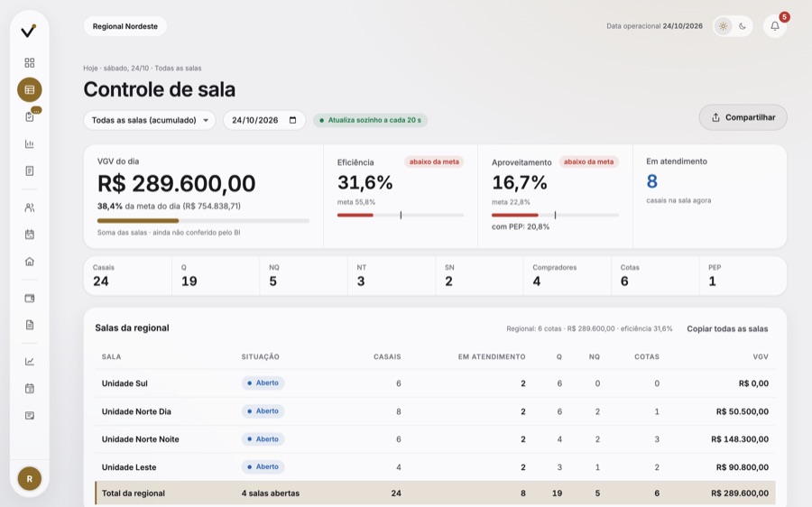This screenshot has width=812, height=507.
Task: Click the Aproveitamento progress bar
Action: coord(555,215)
